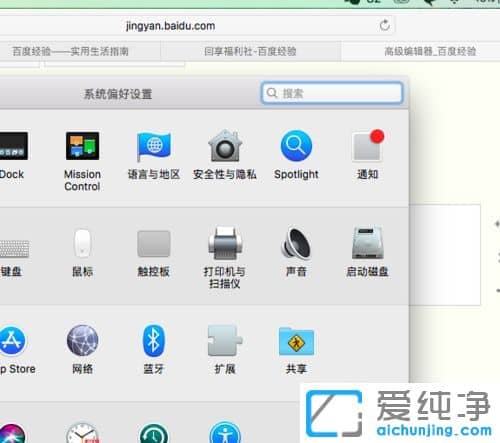
Task: Reload the page in Safari
Action: click(x=385, y=25)
